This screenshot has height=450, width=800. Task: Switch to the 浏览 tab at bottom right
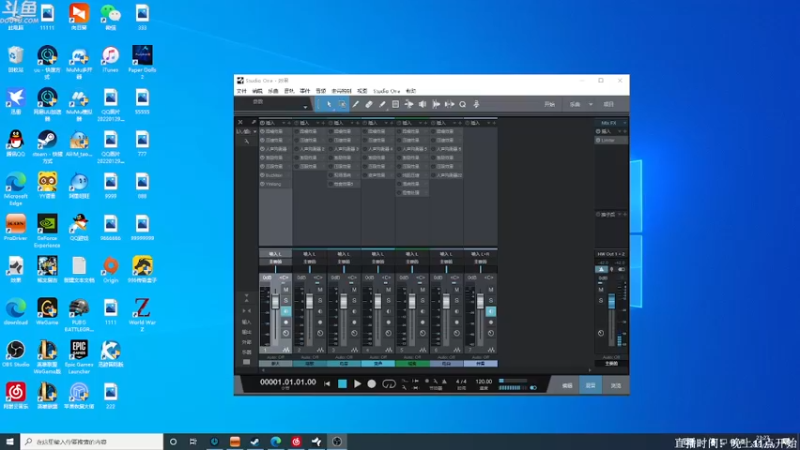616,386
